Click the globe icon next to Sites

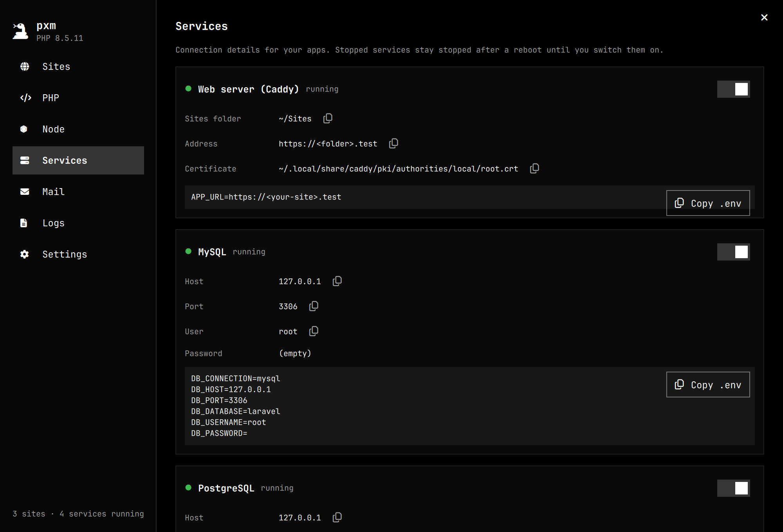click(25, 66)
